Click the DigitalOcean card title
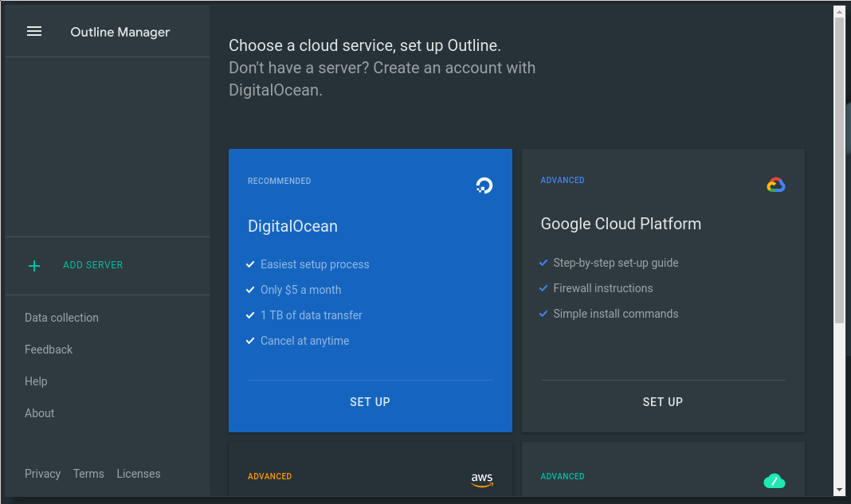 click(x=292, y=226)
